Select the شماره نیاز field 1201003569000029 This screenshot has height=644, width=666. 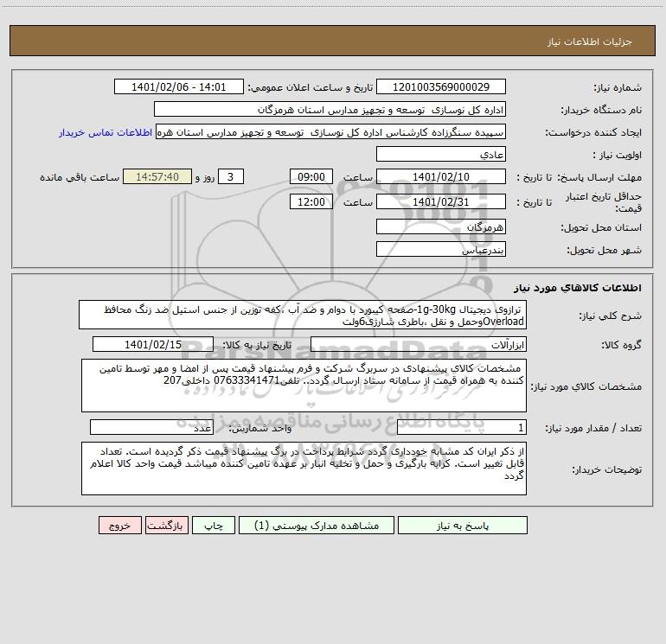tap(441, 87)
